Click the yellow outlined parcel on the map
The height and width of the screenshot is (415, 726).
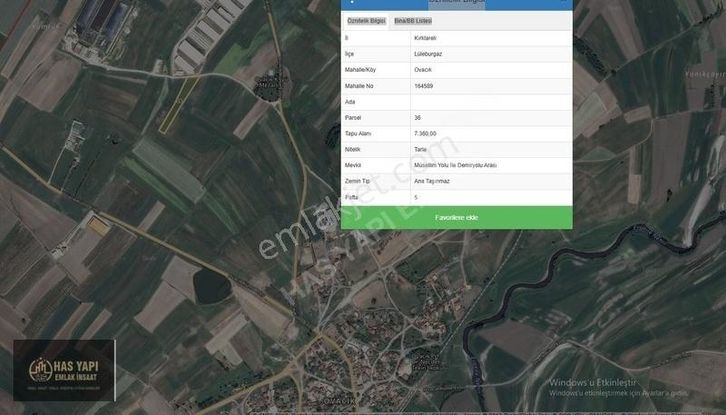180,105
